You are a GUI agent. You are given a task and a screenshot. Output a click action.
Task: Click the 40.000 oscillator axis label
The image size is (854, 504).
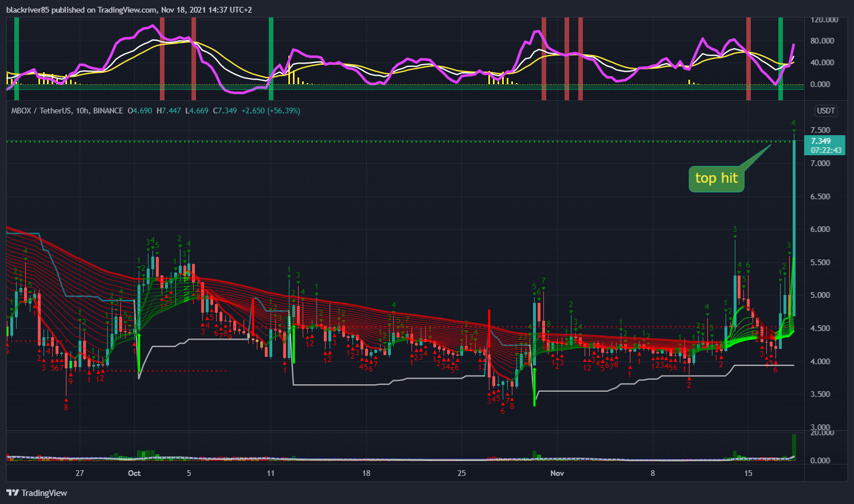[822, 62]
